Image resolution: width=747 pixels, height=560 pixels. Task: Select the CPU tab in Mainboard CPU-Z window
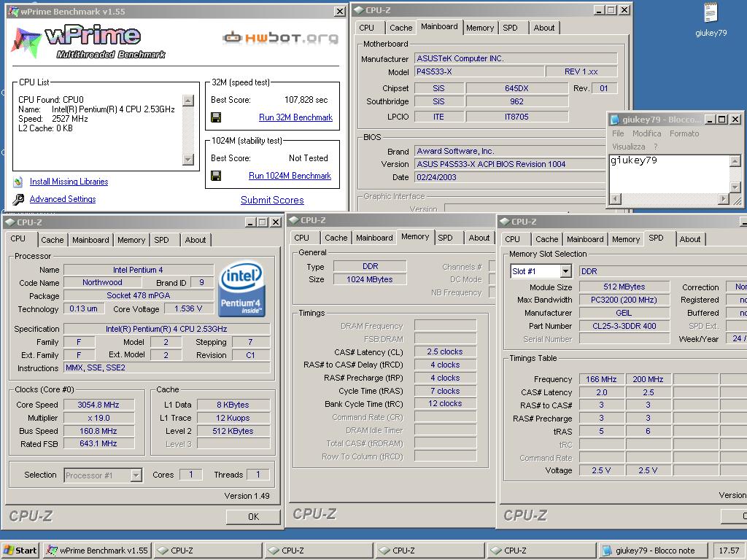point(366,28)
